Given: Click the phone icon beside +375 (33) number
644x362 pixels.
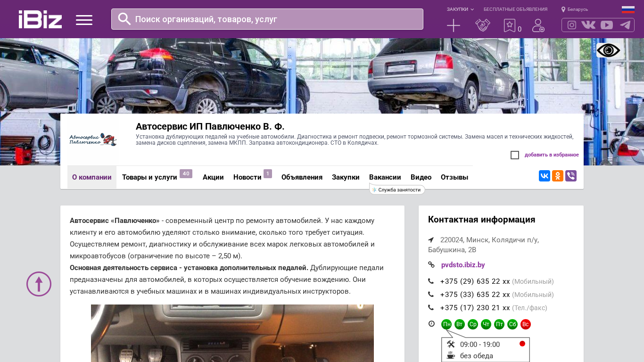Looking at the screenshot, I should click(431, 295).
